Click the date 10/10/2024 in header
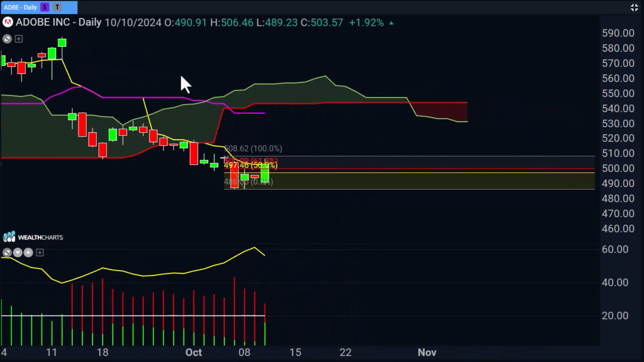The image size is (644, 362). coord(133,22)
